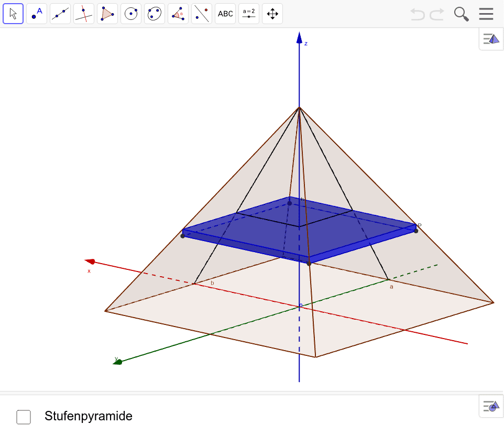Screen dimensions: 504x435
Task: Select the Circle with center tool
Action: pyautogui.click(x=131, y=13)
